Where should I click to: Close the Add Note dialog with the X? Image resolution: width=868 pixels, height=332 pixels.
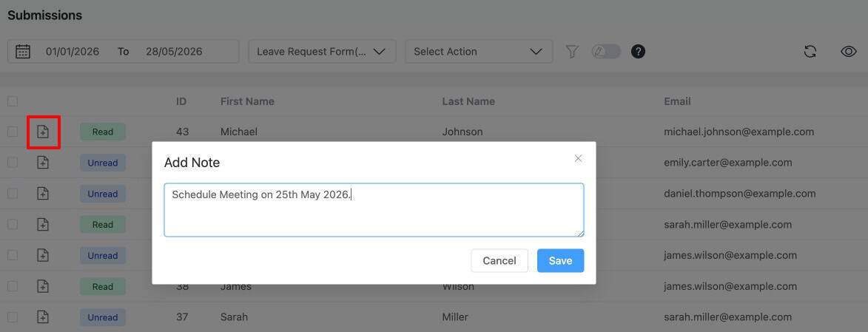click(x=578, y=158)
